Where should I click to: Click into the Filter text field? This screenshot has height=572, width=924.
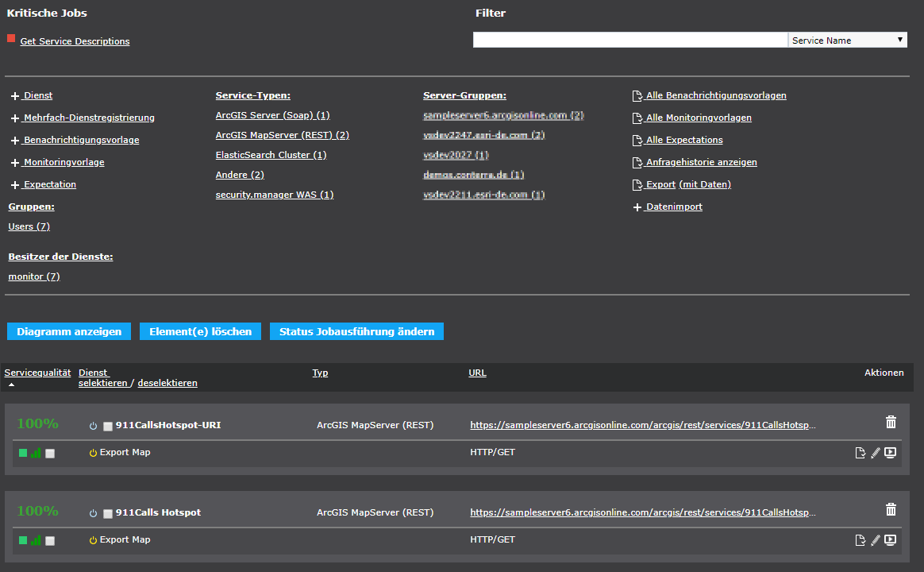629,40
